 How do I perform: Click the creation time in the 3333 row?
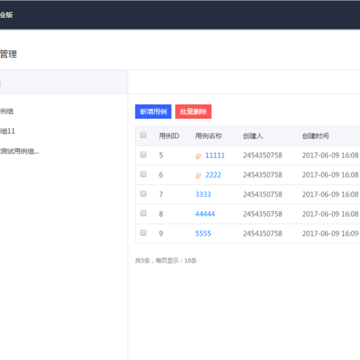[330, 194]
